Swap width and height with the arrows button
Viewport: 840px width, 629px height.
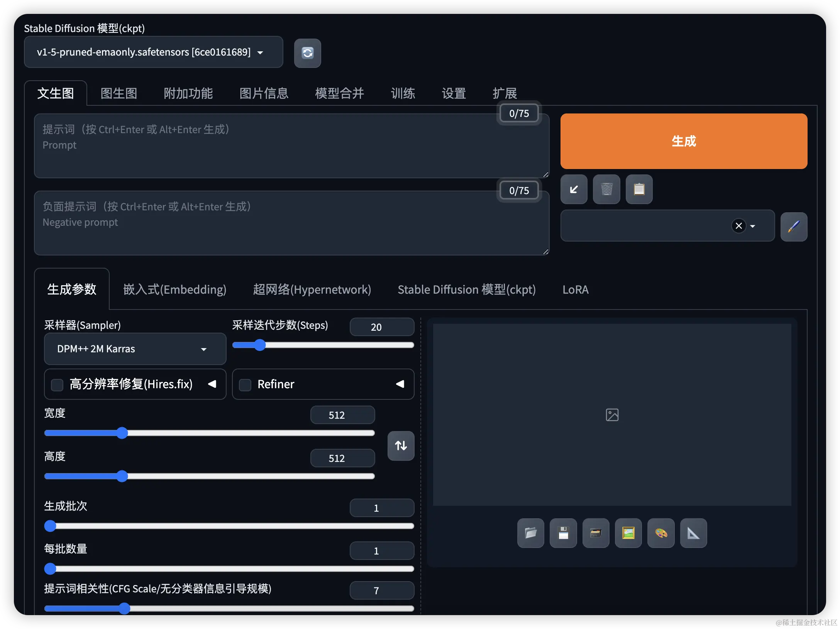pos(401,446)
